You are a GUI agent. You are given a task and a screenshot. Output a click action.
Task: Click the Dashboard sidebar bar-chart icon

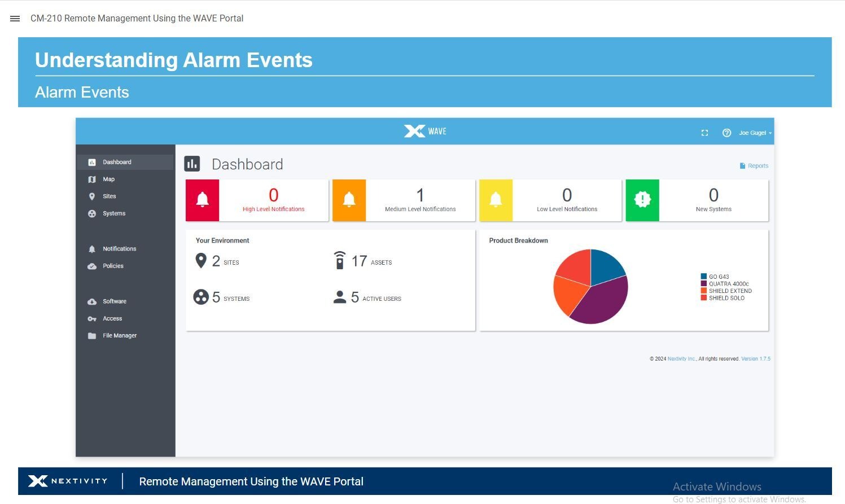coord(92,163)
